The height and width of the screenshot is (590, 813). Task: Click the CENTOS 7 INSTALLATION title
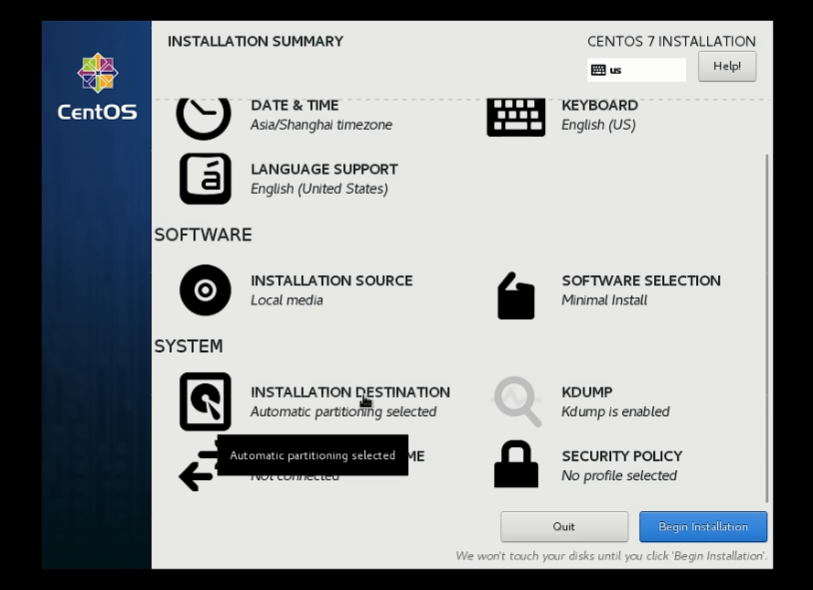(671, 41)
